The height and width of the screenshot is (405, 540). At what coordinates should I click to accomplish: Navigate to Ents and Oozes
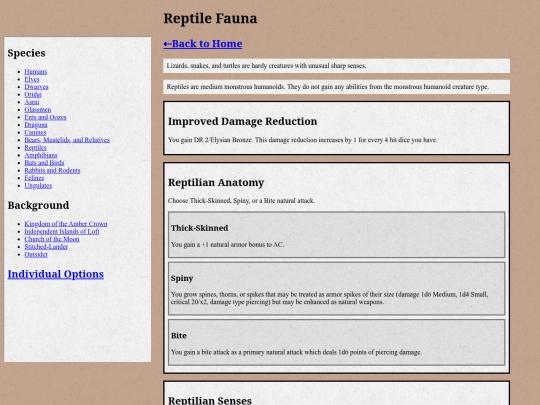[x=45, y=117]
